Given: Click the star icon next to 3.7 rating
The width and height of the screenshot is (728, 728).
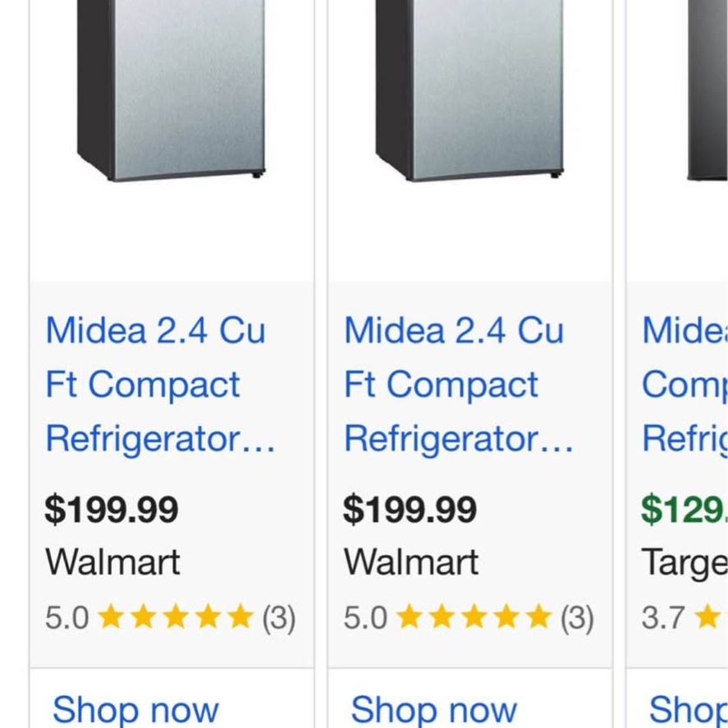Looking at the screenshot, I should click(x=707, y=617).
